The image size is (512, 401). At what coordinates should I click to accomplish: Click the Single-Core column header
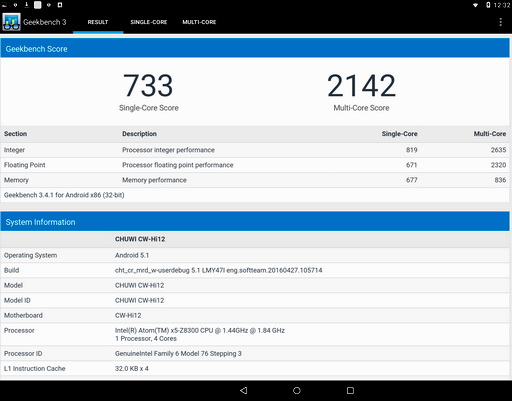399,134
